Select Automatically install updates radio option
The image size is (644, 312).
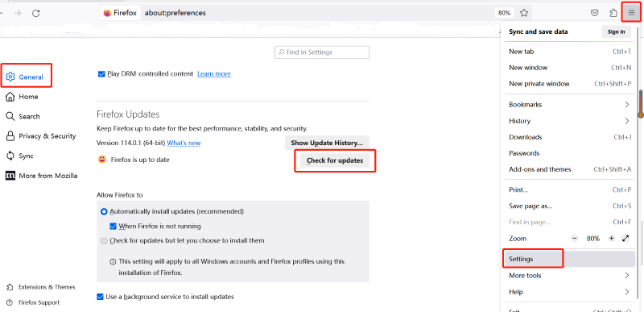[105, 212]
